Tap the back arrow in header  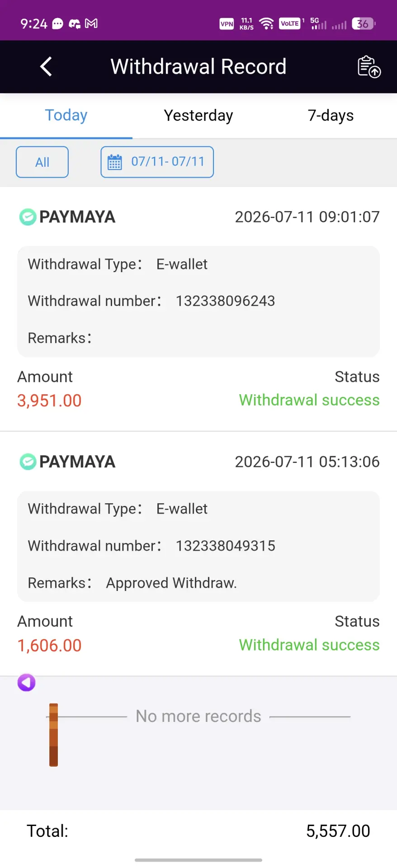[x=46, y=66]
